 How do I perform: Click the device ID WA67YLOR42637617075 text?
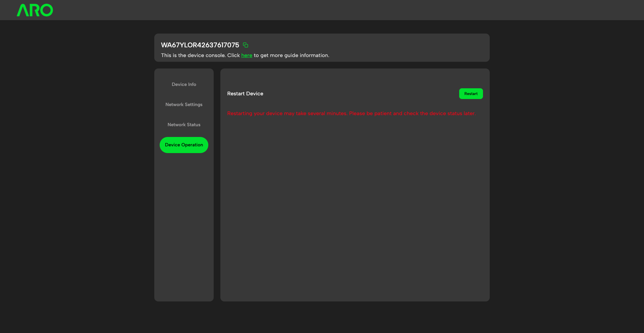pos(200,45)
